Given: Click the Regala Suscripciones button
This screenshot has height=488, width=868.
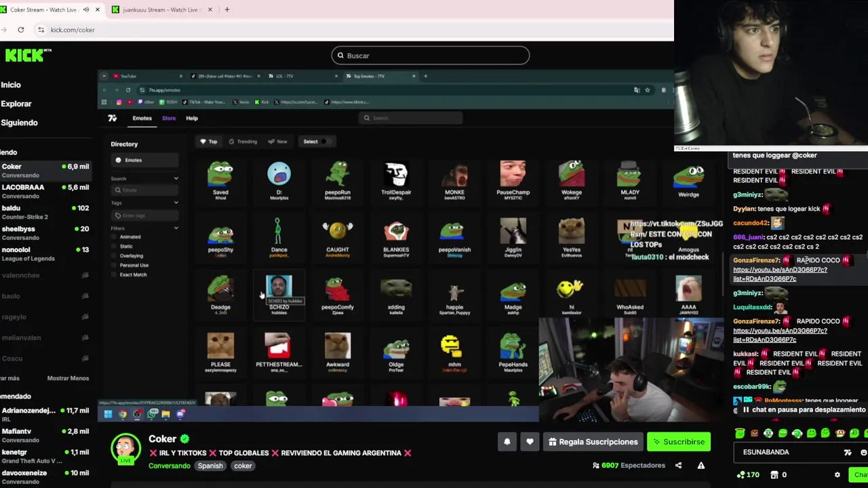Looking at the screenshot, I should [x=593, y=442].
